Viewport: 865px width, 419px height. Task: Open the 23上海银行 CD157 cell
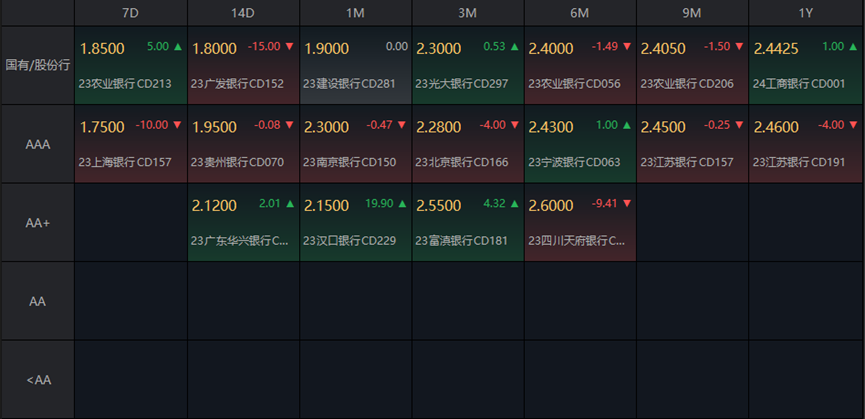click(x=131, y=144)
